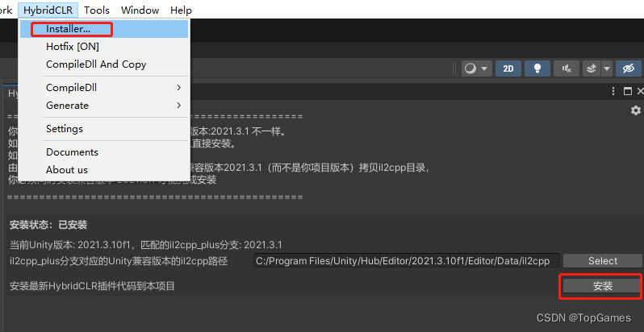Open the Window menu
The height and width of the screenshot is (332, 644).
pos(140,10)
